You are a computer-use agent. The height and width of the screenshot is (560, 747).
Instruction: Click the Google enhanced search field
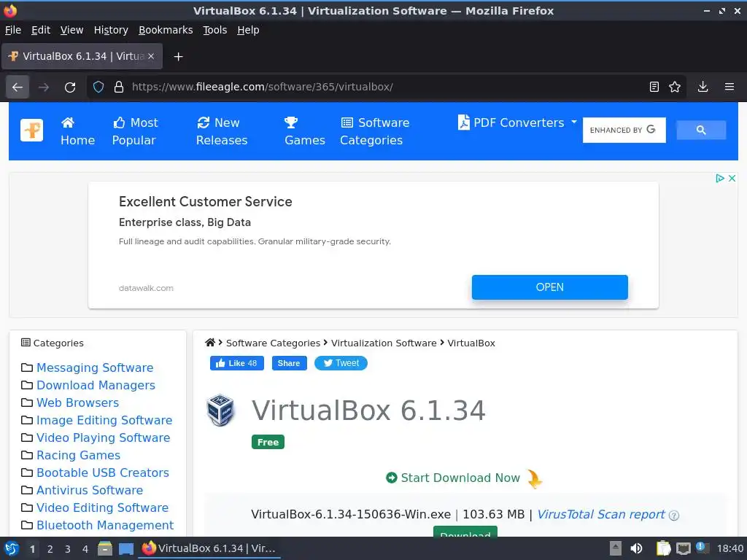(624, 130)
